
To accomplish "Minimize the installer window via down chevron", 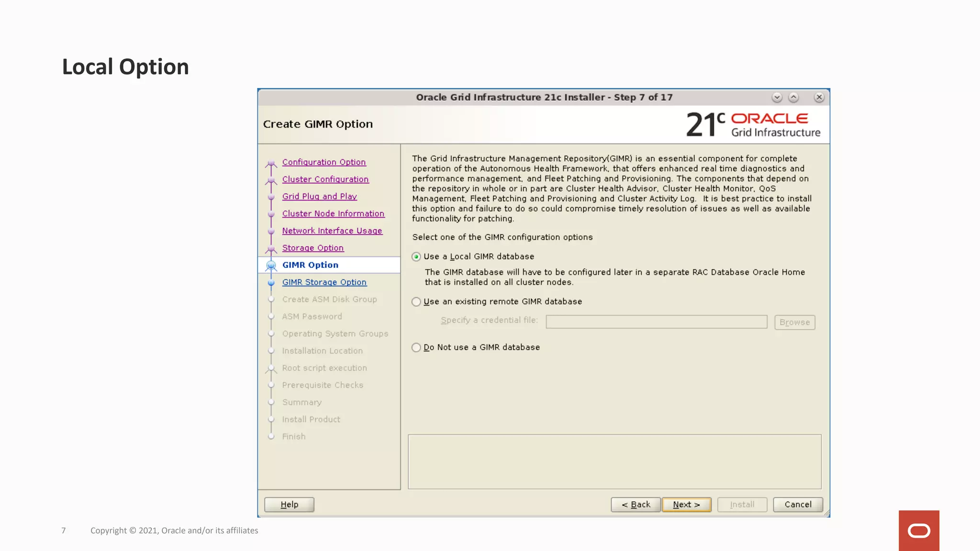I will click(x=777, y=98).
